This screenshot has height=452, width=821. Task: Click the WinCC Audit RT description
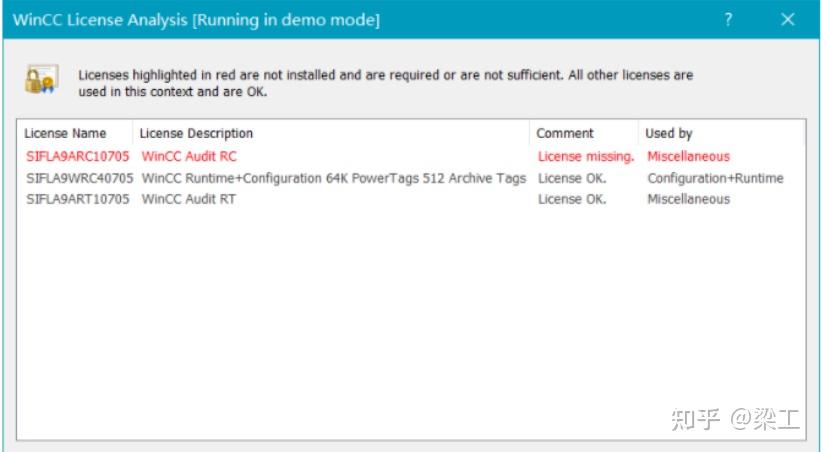click(x=189, y=199)
